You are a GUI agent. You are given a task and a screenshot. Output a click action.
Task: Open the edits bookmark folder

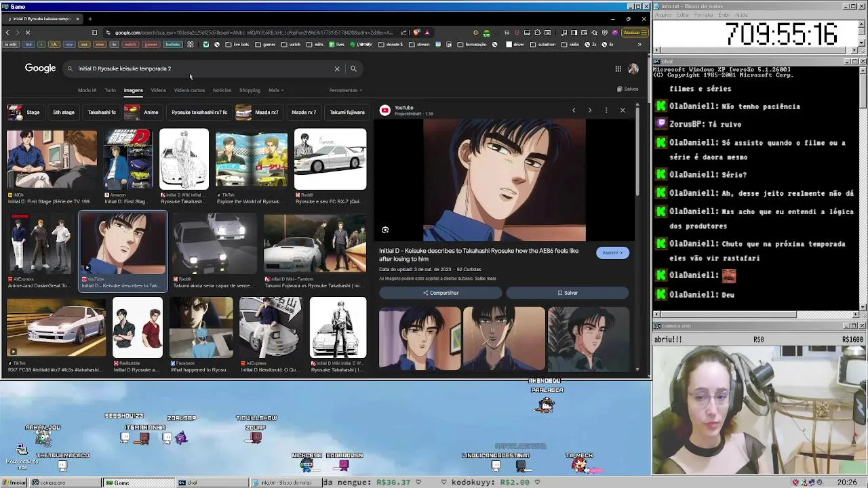[x=316, y=45]
